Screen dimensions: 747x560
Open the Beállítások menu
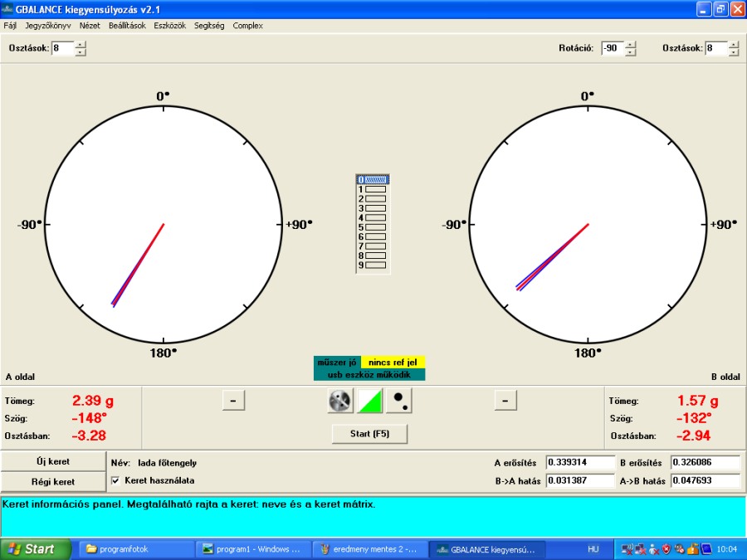[127, 26]
